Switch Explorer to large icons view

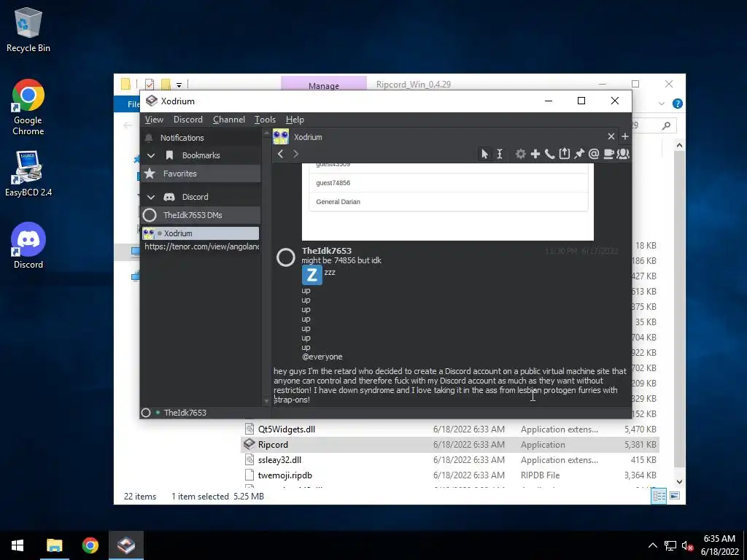click(675, 496)
